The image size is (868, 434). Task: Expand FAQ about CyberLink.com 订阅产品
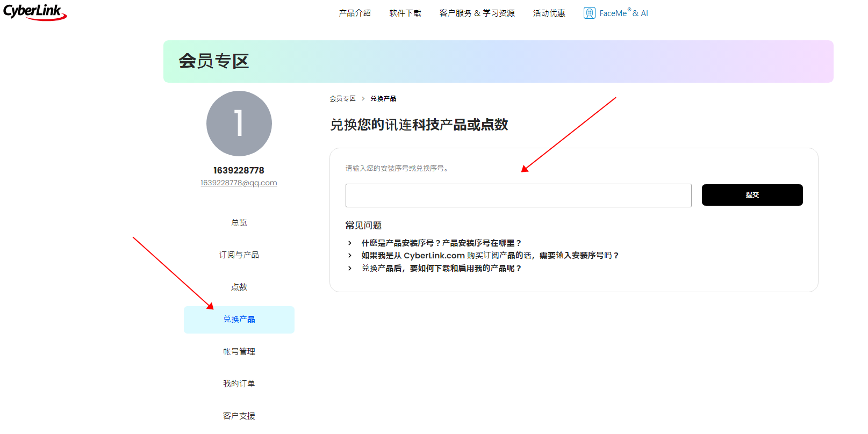(x=490, y=256)
